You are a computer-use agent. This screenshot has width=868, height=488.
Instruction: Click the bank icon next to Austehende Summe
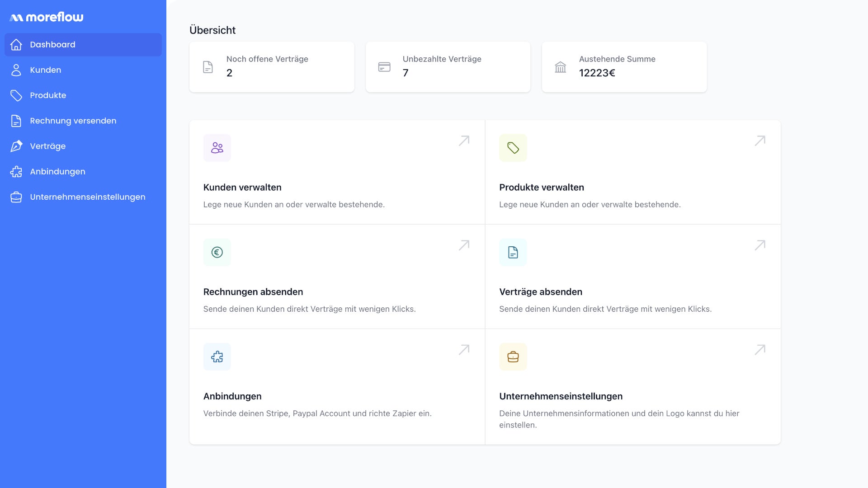coord(560,67)
